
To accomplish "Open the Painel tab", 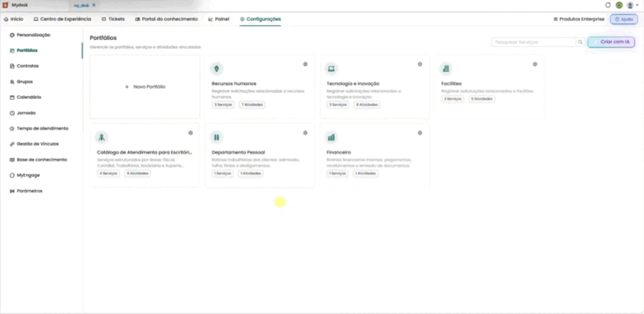I will (219, 19).
